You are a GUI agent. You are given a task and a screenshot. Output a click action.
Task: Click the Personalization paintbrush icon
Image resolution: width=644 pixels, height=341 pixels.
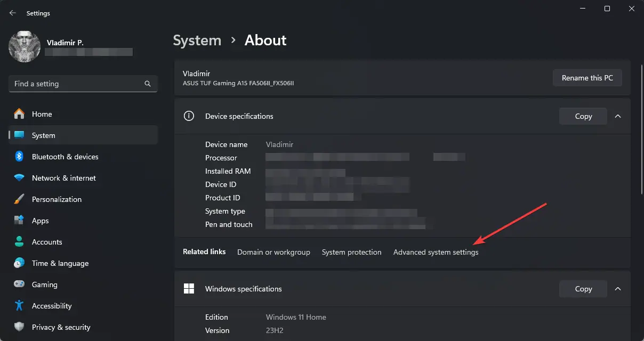(x=19, y=199)
